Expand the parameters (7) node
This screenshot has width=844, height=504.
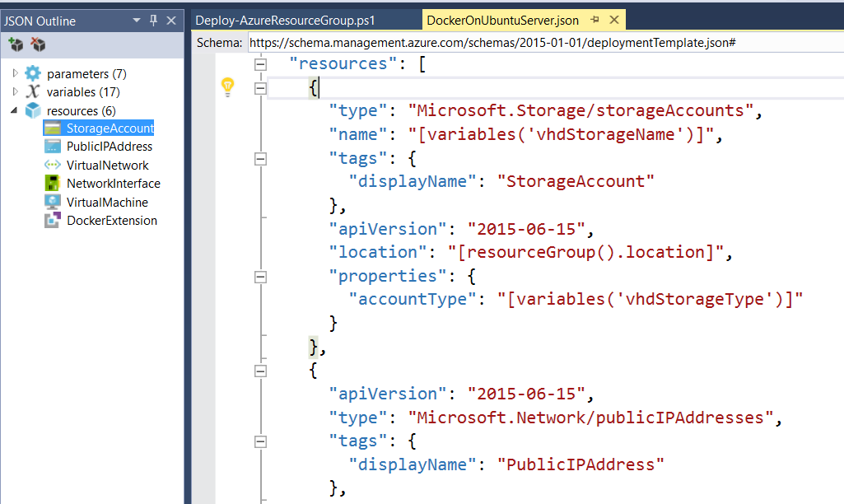tap(15, 73)
